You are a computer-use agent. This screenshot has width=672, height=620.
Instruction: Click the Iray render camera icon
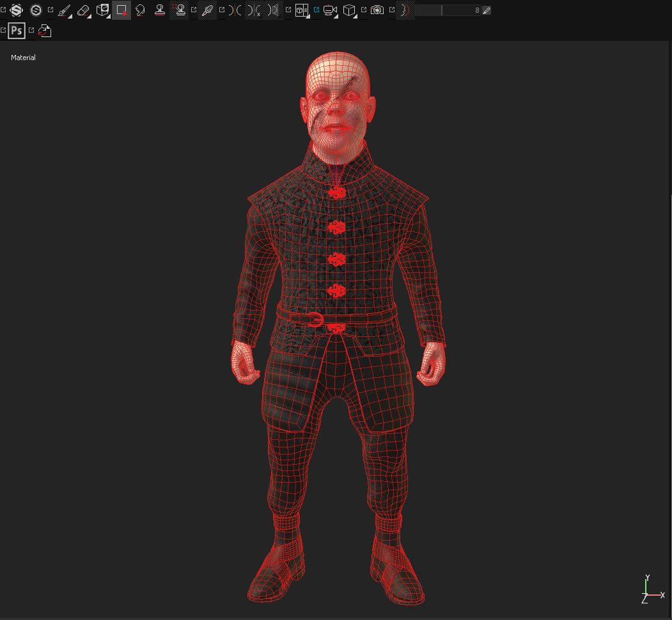pos(377,10)
